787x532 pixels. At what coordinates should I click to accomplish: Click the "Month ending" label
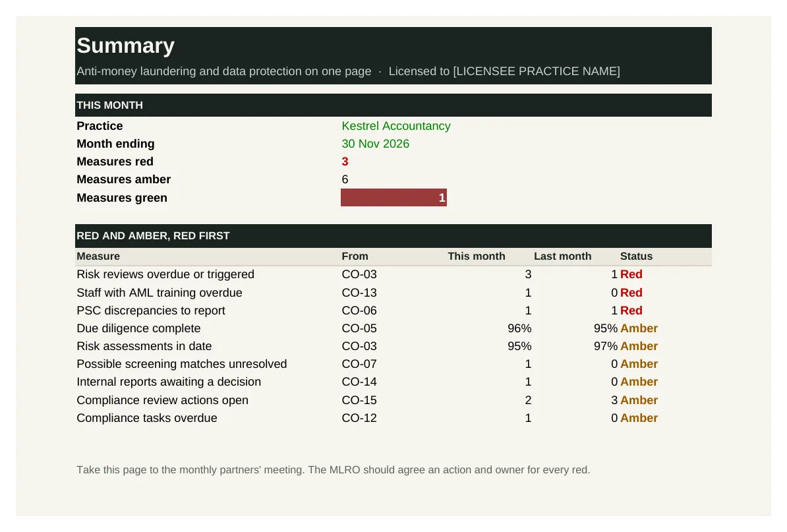(x=115, y=144)
